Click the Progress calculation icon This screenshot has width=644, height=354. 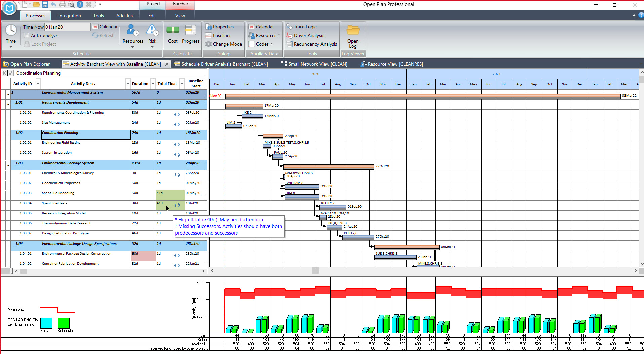click(x=190, y=31)
